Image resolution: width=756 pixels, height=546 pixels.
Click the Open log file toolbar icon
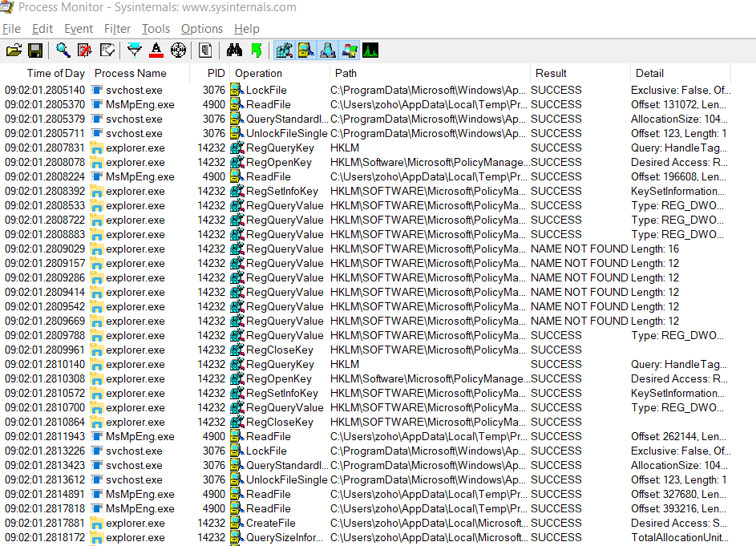coord(14,51)
